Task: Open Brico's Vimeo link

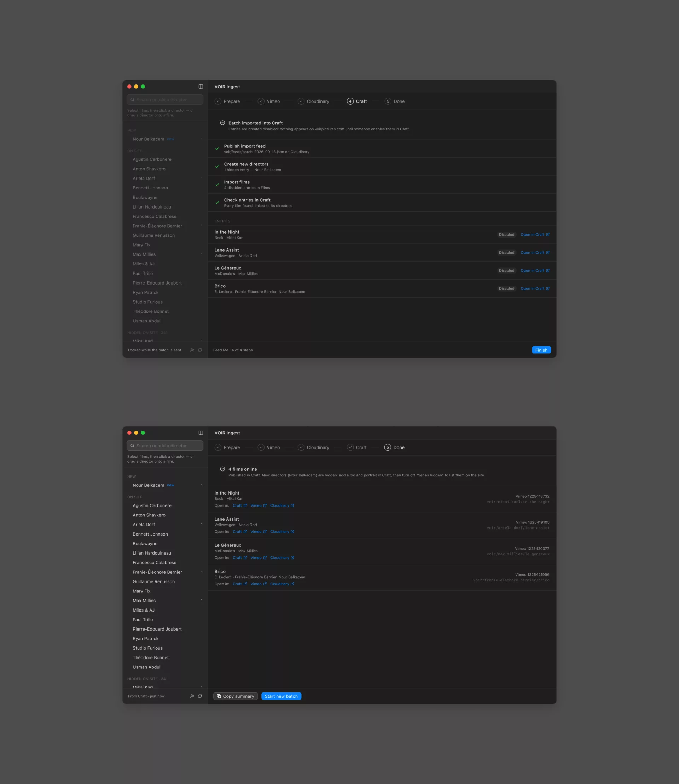Action: tap(259, 584)
